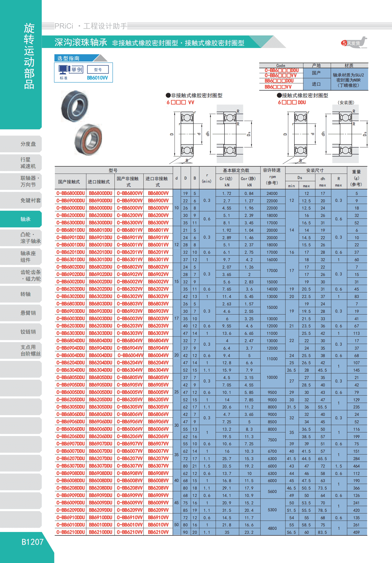Click the 非接触式橡胶密封圈型 diagram heading
392x563 pixels.
[x=194, y=95]
